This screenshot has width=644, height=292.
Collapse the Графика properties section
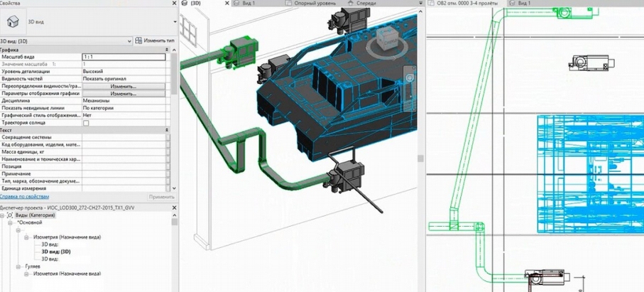tap(167, 49)
